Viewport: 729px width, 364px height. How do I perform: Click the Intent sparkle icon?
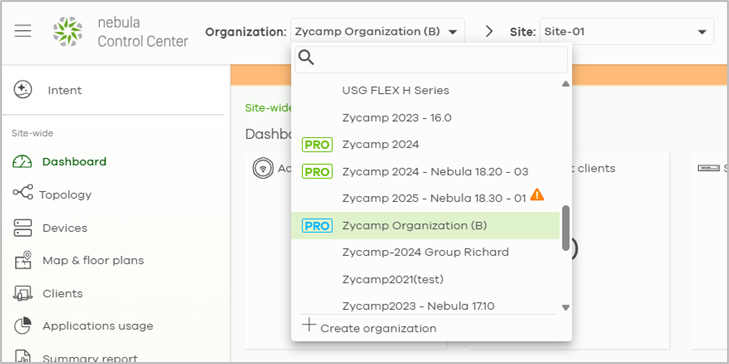(23, 90)
